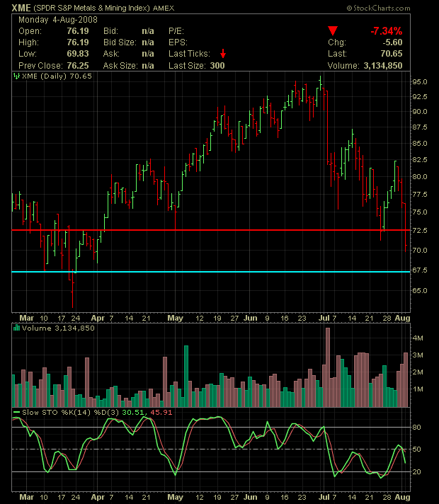Viewport: 439px width, 504px height.
Task: Click the Bid Size n/a value
Action: (x=147, y=42)
